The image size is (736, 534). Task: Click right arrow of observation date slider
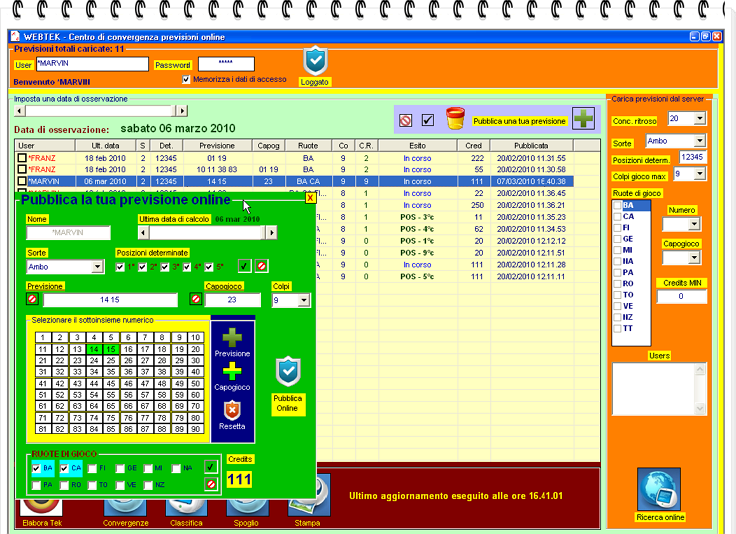(182, 111)
